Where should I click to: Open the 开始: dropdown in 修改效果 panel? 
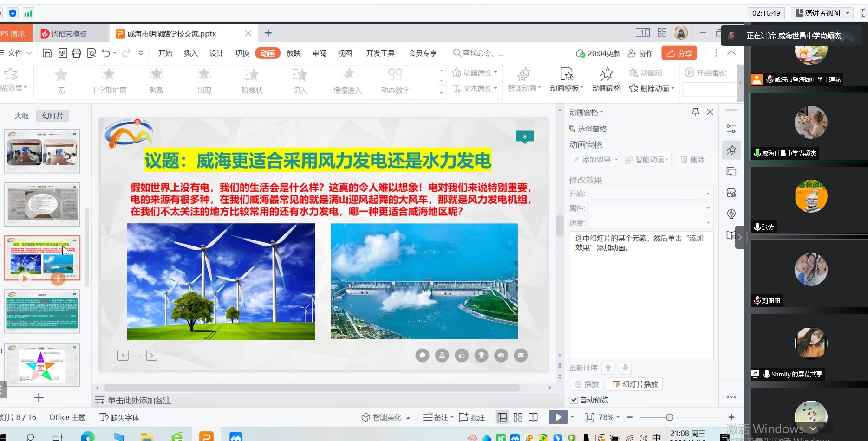click(707, 194)
